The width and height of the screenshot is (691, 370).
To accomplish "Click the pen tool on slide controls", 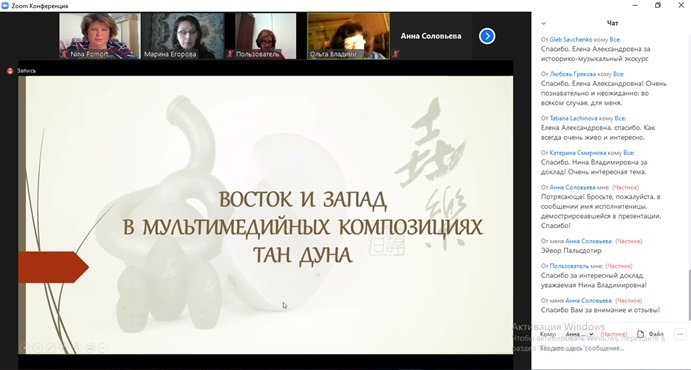I will click(x=51, y=348).
